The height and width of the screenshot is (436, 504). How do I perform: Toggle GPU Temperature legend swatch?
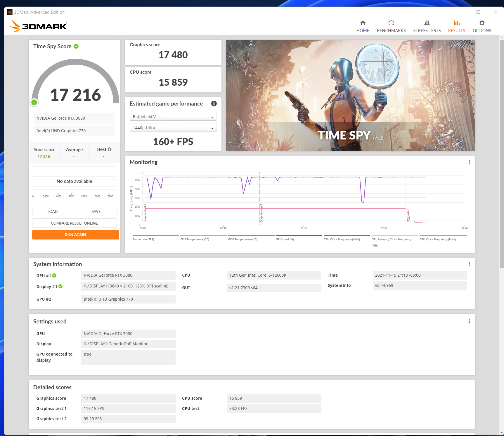coord(251,235)
